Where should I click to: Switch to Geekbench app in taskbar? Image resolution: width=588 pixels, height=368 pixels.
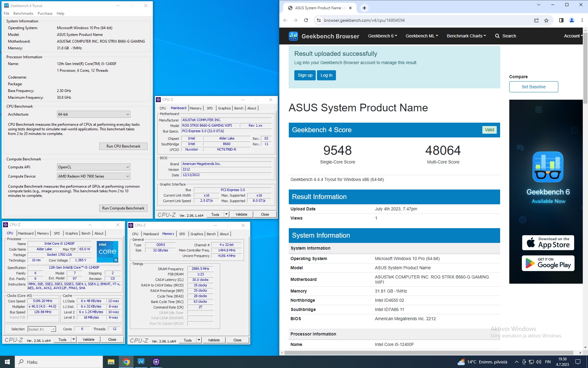coord(141,362)
